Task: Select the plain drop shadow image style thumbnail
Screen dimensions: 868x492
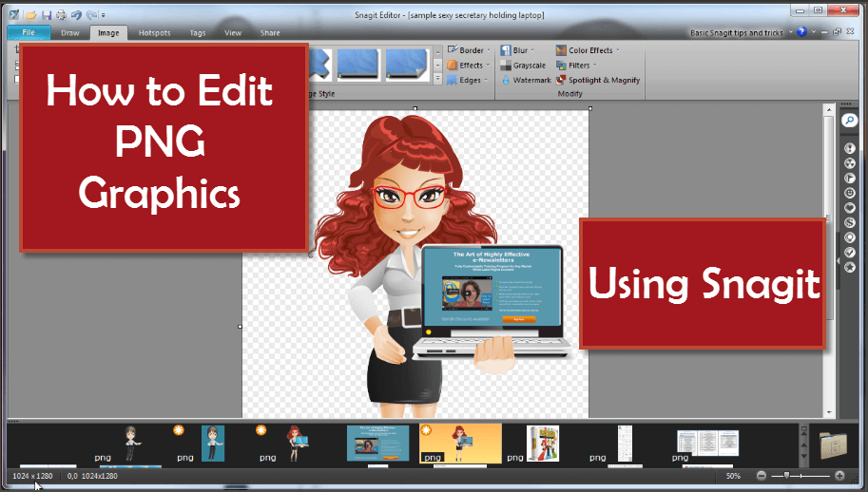Action: (358, 65)
